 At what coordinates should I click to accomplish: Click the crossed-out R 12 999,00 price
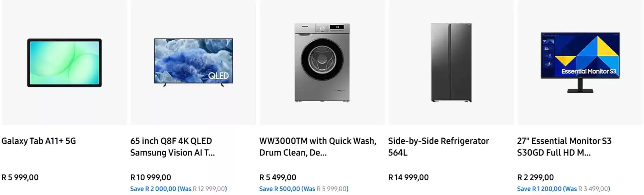click(209, 189)
